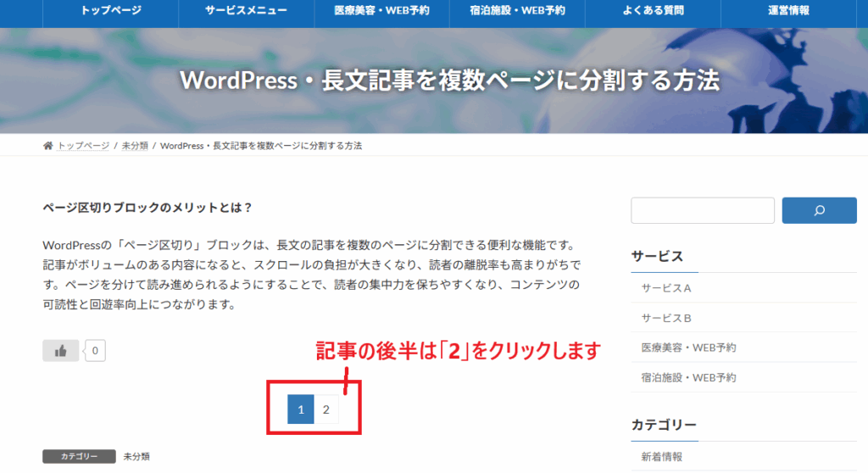868x473 pixels.
Task: Click the current page title in breadcrumb
Action: click(x=261, y=146)
